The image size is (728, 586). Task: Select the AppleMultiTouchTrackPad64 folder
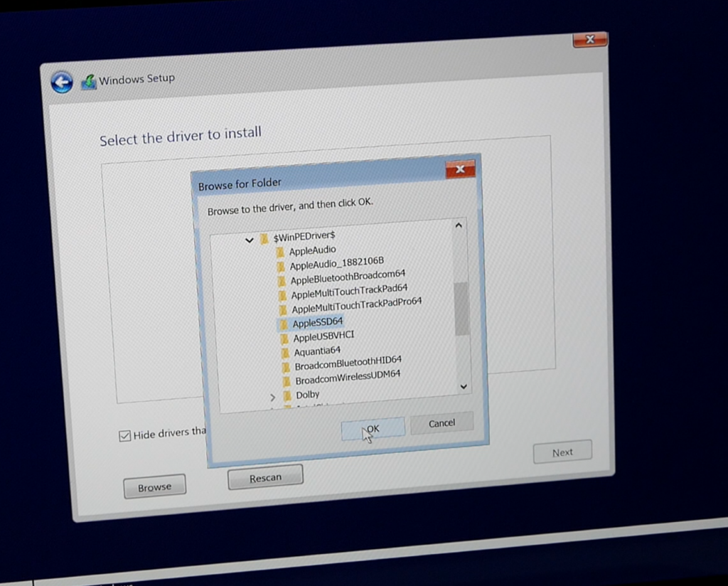point(349,292)
